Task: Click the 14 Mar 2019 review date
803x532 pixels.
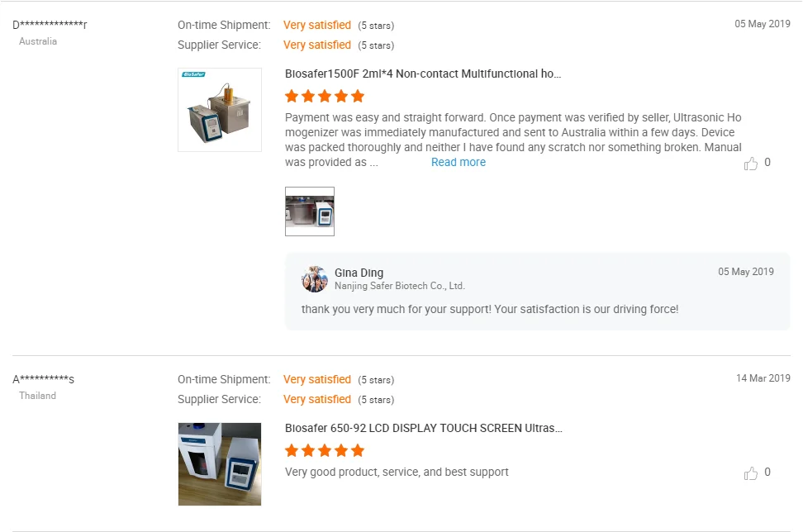Action: [x=763, y=378]
